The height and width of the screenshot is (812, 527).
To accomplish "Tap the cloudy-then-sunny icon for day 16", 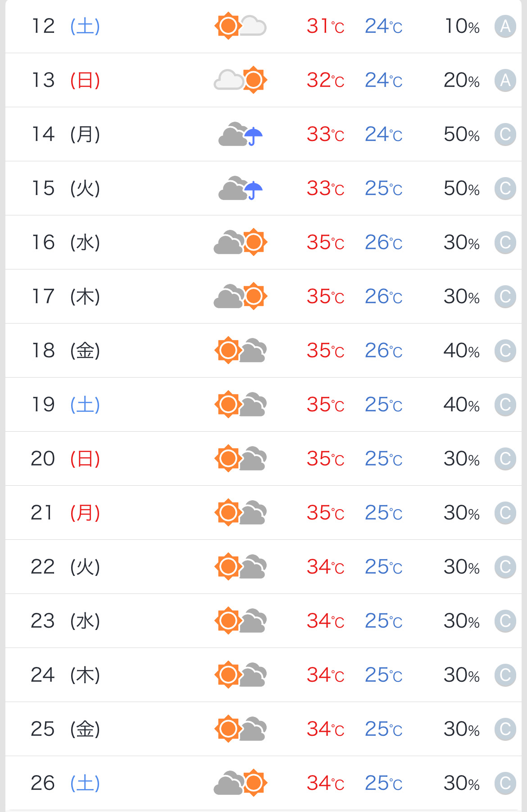I will click(241, 242).
